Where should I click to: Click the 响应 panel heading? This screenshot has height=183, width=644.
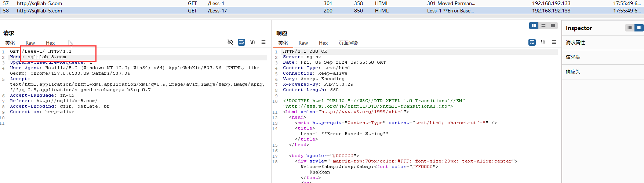(282, 33)
